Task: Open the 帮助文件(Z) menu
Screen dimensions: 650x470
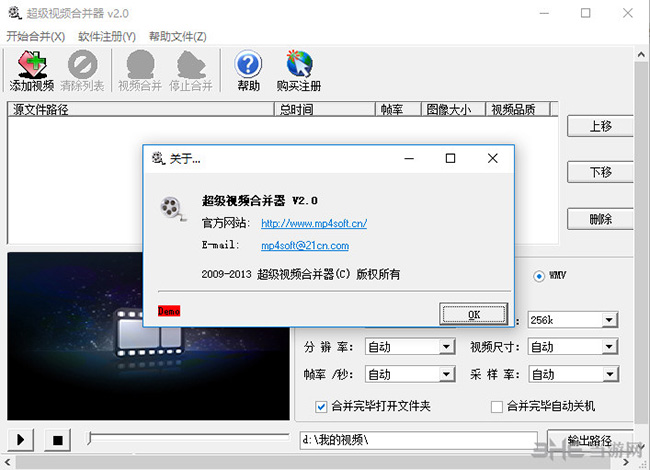Action: (178, 36)
